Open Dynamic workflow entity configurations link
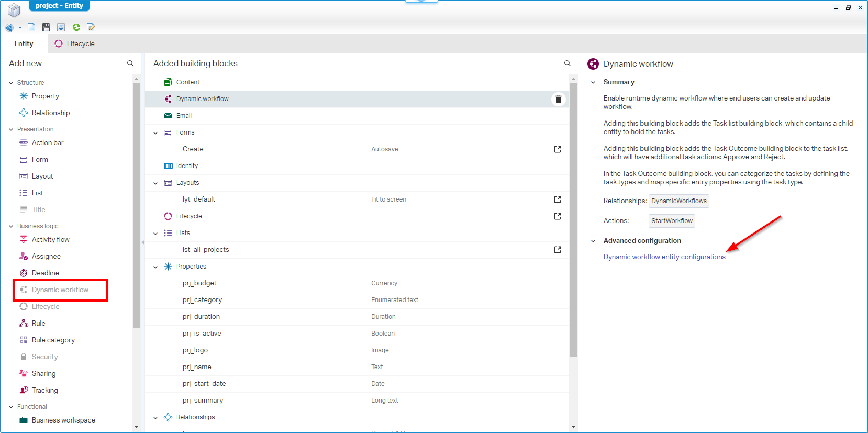868x433 pixels. click(x=664, y=257)
